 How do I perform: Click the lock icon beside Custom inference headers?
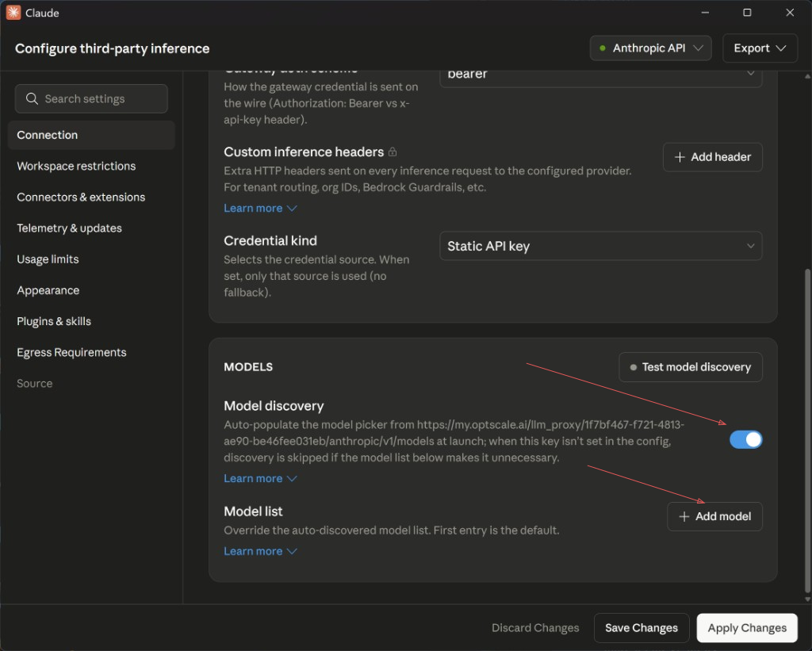pos(393,151)
